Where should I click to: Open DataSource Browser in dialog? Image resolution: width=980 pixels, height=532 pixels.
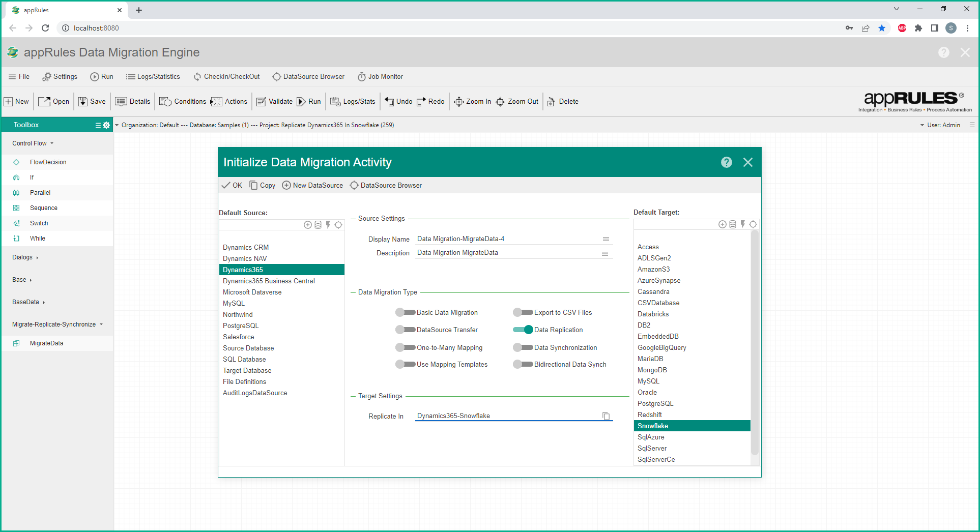pos(386,185)
